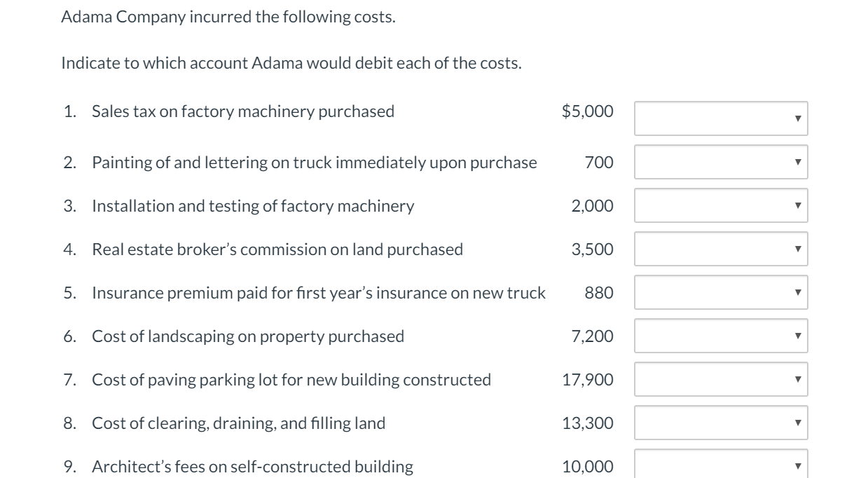
Task: Click the arrow icon on item 6 dropdown
Action: coord(797,336)
